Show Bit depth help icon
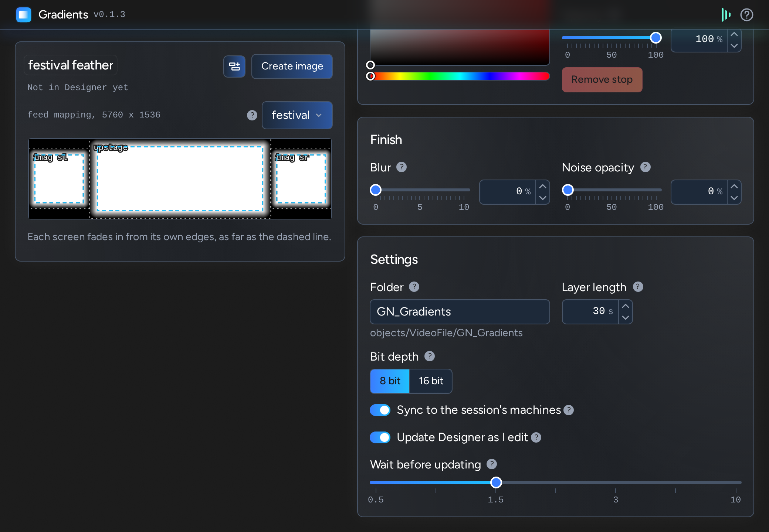This screenshot has height=532, width=769. coord(430,357)
